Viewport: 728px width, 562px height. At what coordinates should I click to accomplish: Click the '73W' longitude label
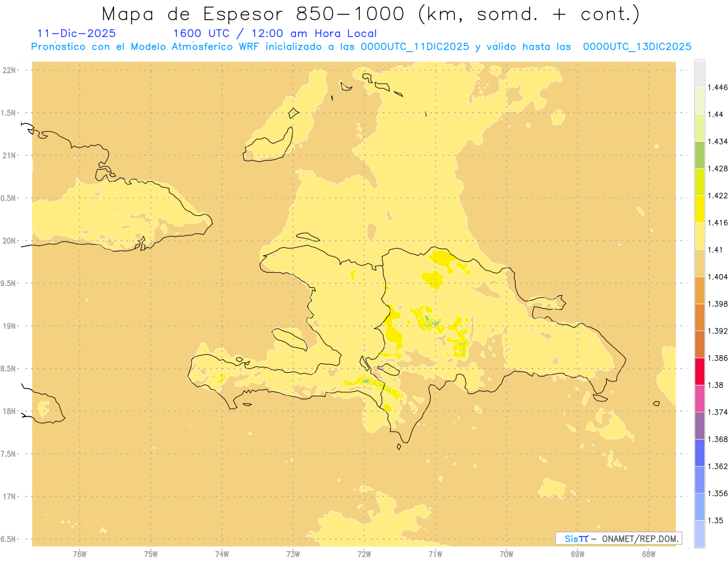pos(293,554)
